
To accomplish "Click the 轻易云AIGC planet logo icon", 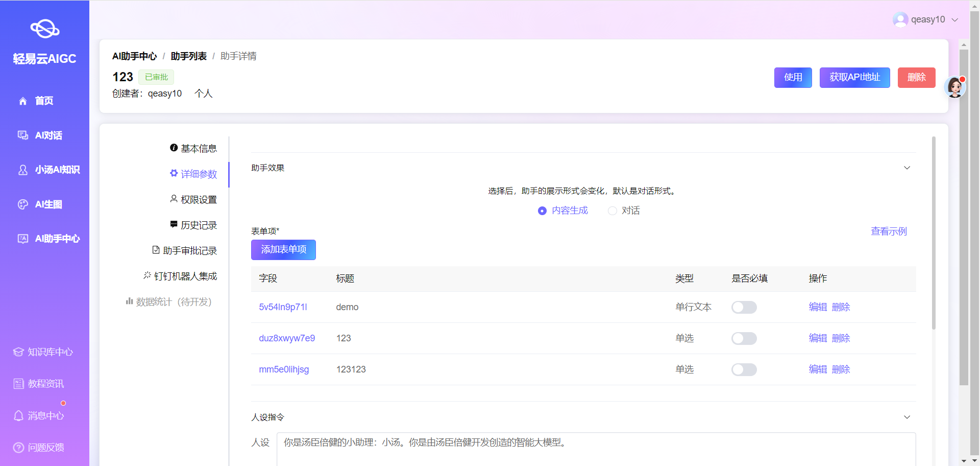I will click(x=44, y=29).
